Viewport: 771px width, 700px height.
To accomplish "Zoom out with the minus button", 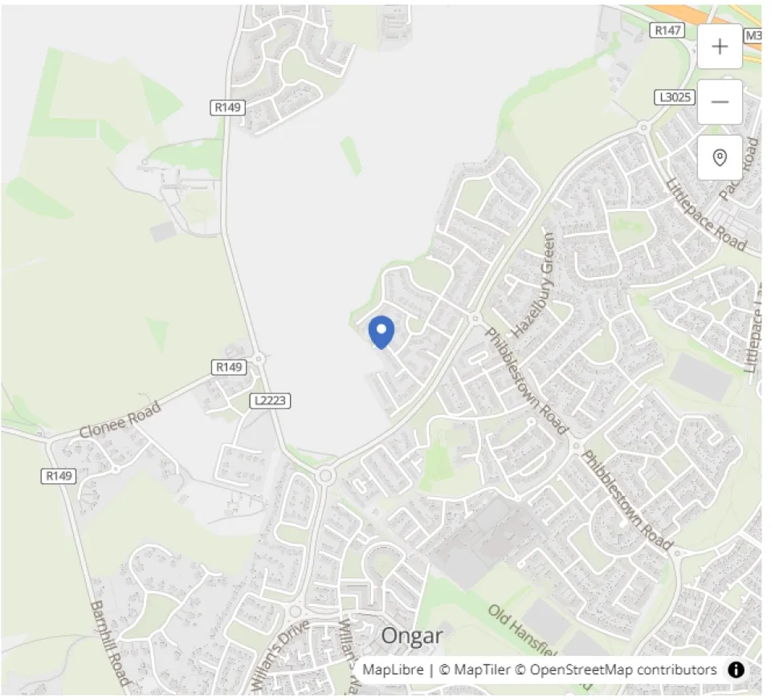I will pyautogui.click(x=720, y=102).
